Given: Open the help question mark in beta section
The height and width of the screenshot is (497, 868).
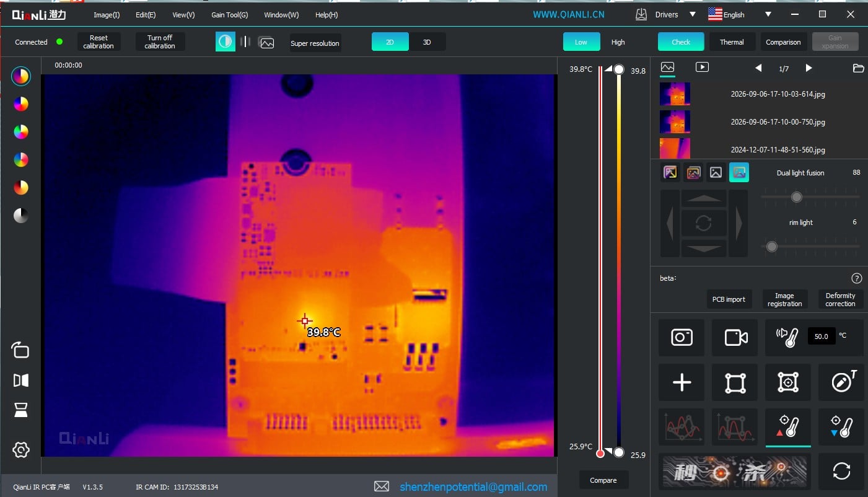Looking at the screenshot, I should click(x=857, y=278).
